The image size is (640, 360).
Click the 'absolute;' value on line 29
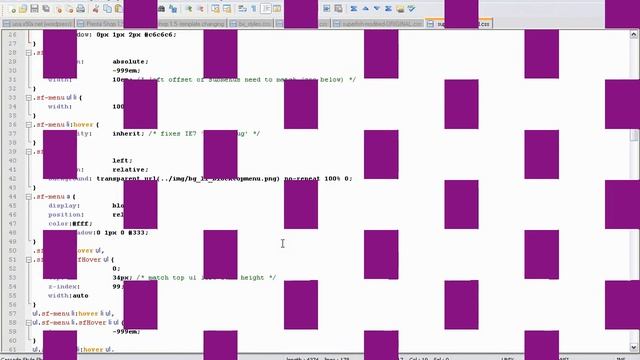point(131,62)
